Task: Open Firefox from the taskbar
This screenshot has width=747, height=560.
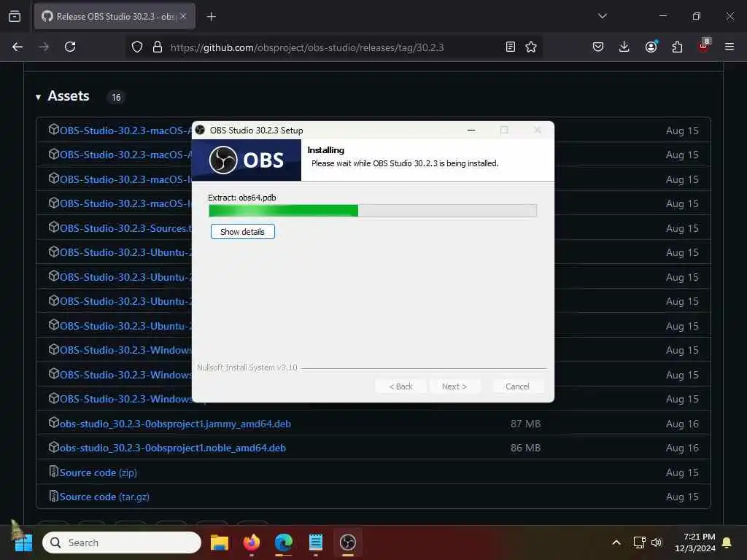Action: click(252, 542)
